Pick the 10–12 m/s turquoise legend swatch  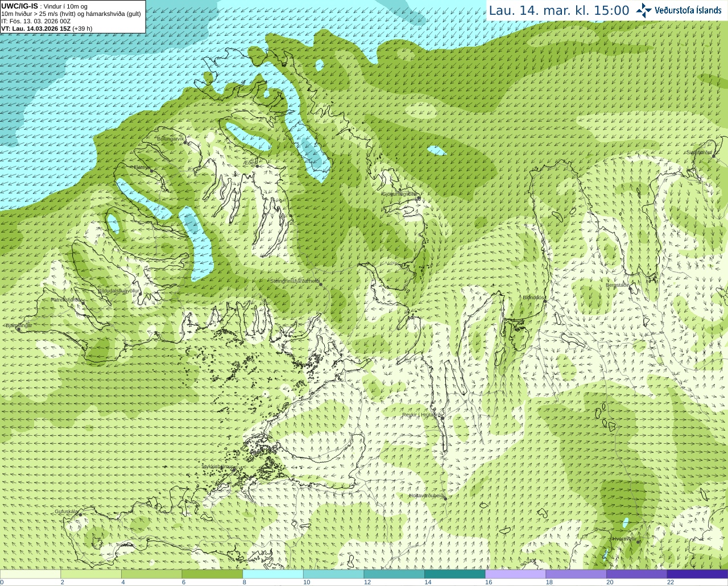click(x=333, y=574)
